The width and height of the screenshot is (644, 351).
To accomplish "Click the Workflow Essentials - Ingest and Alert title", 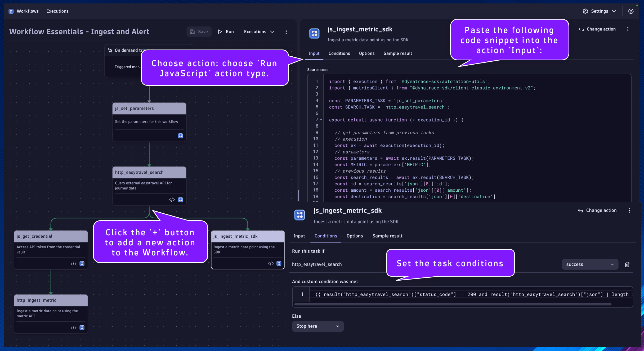I will point(79,31).
